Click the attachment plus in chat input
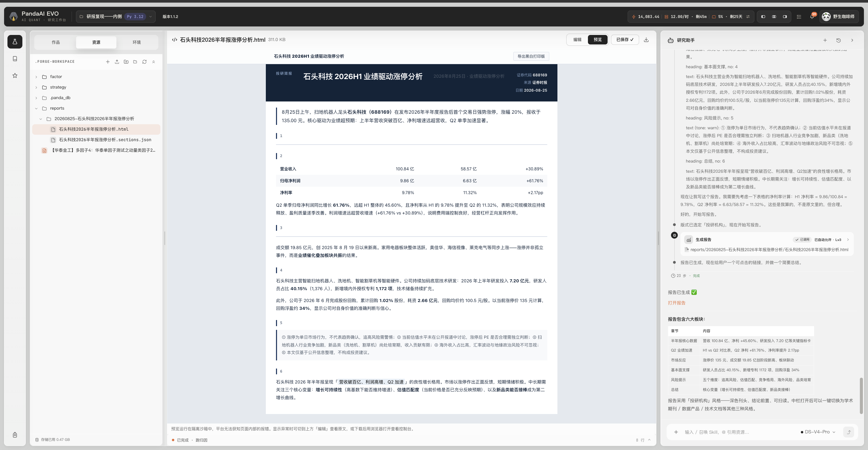Screen dimensions: 868x450 point(676,432)
